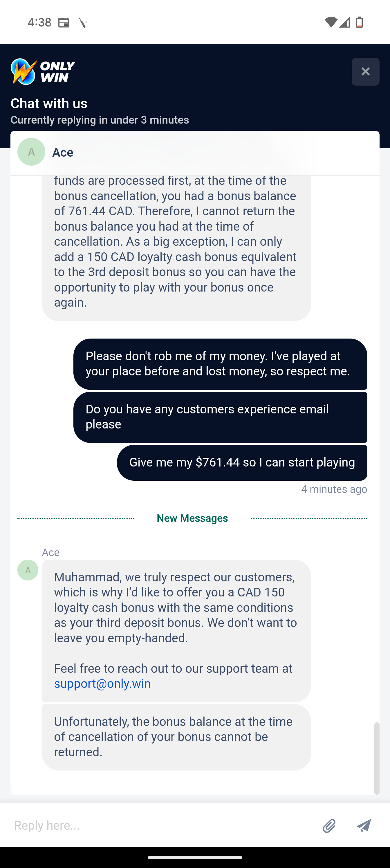Close the chat window
Image resolution: width=390 pixels, height=868 pixels.
tap(365, 71)
